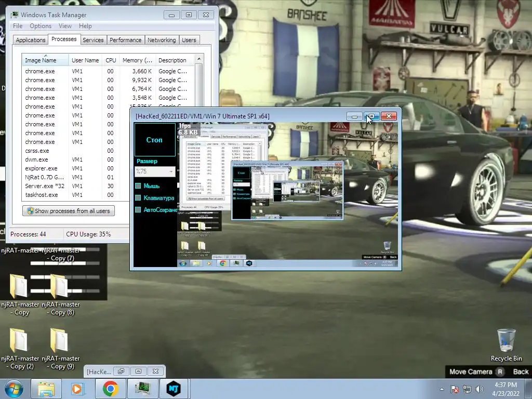This screenshot has height=399, width=532.
Task: Minimize the HacKed remote desktop window
Action: pos(354,116)
